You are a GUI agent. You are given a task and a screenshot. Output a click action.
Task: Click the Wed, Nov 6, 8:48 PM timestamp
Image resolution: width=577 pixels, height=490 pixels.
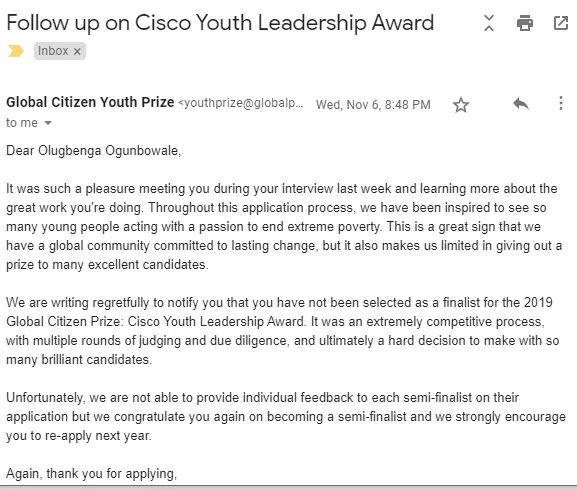(x=373, y=105)
